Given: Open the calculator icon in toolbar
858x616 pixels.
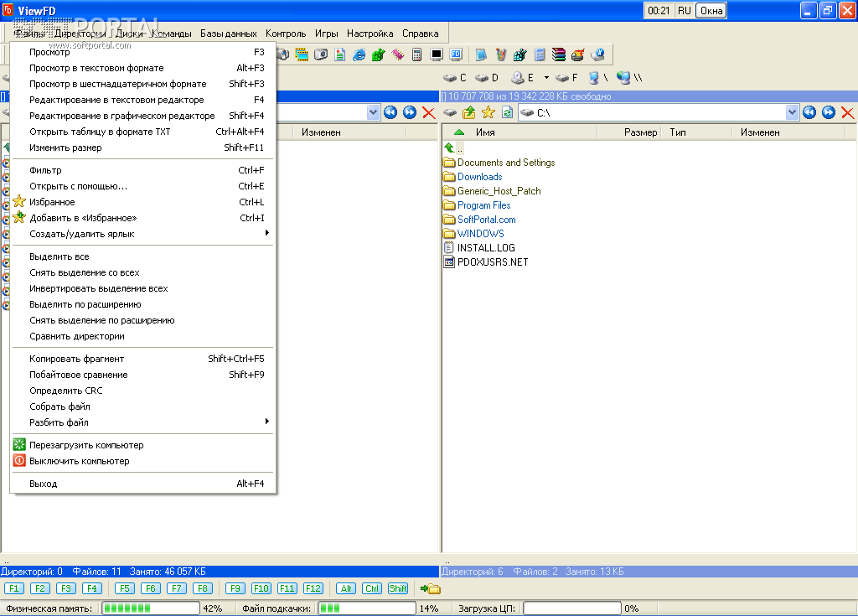Looking at the screenshot, I should click(417, 54).
